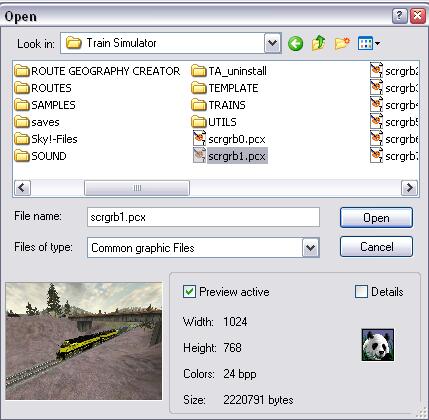Click the saves folder icon

pyautogui.click(x=22, y=122)
